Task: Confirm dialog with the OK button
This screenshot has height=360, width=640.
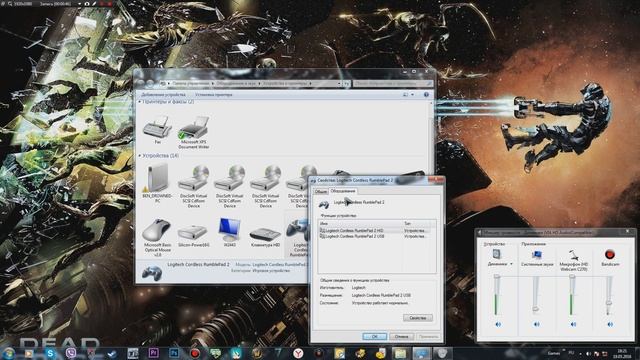Action: click(x=375, y=336)
